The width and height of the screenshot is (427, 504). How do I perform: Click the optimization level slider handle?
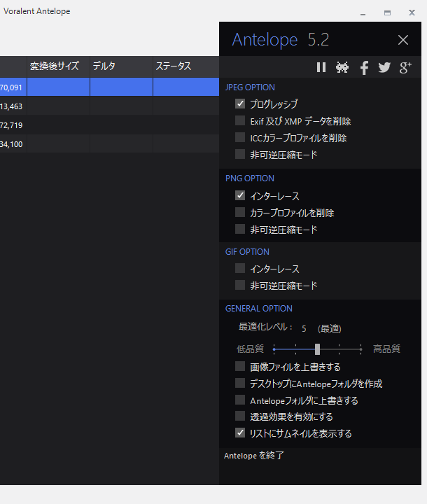[x=317, y=349]
